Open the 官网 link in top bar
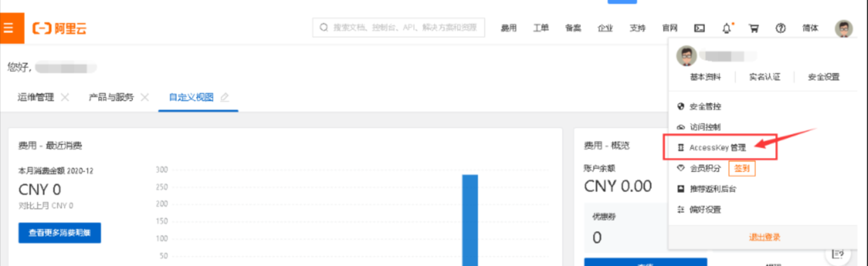The image size is (868, 266). coord(669,28)
